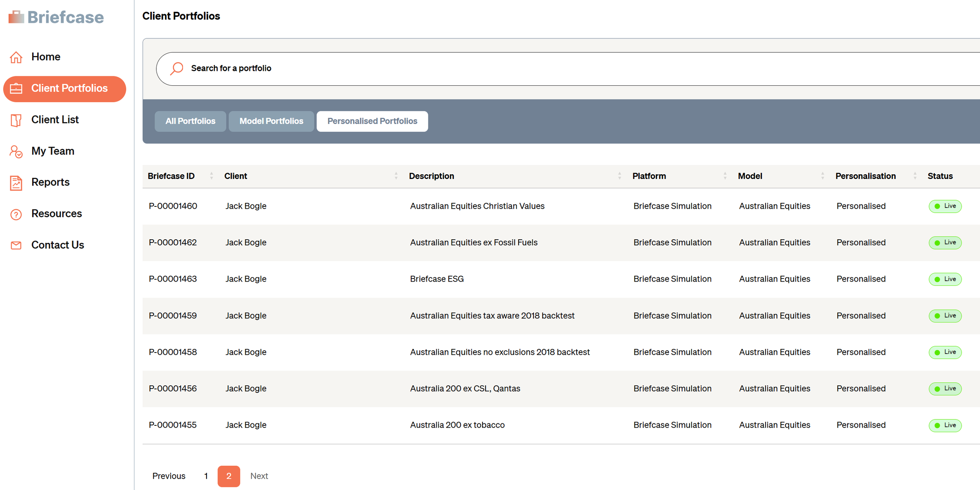980x490 pixels.
Task: Open Home from the sidebar
Action: coord(46,57)
